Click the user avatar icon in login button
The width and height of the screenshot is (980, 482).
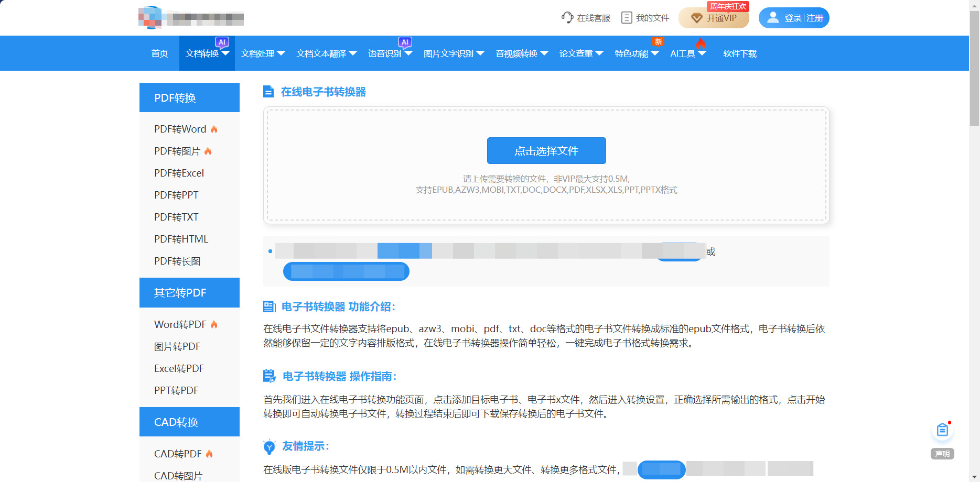[x=772, y=18]
